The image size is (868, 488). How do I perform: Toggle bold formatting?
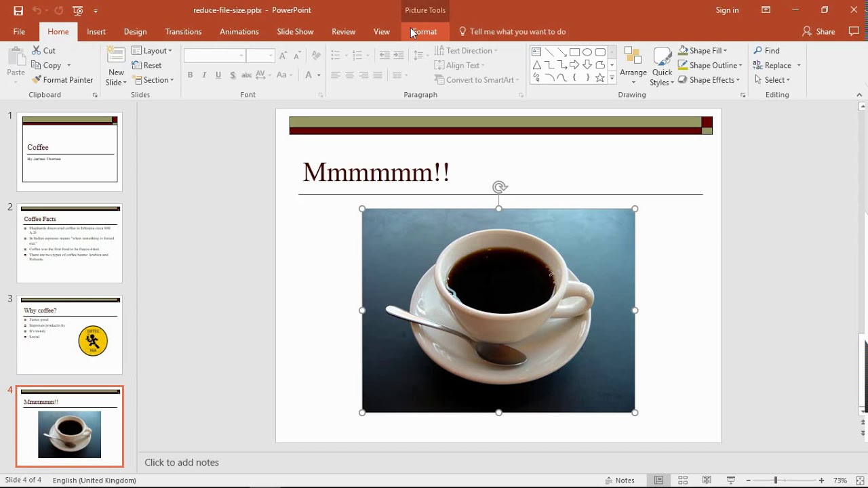(190, 75)
